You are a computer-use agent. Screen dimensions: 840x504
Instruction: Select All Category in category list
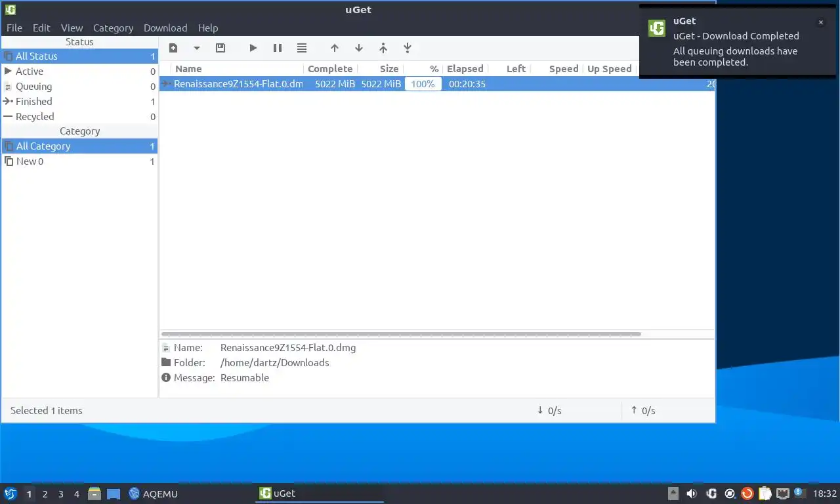(79, 146)
